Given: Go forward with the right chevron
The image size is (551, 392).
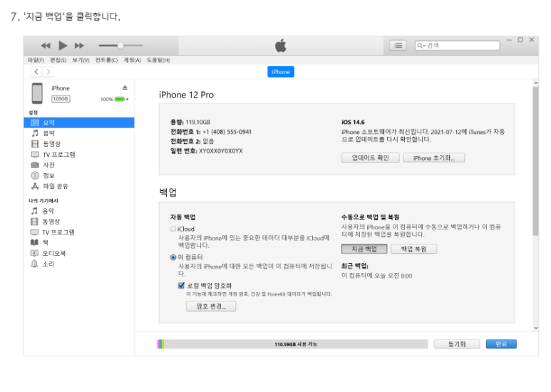Looking at the screenshot, I should (48, 72).
